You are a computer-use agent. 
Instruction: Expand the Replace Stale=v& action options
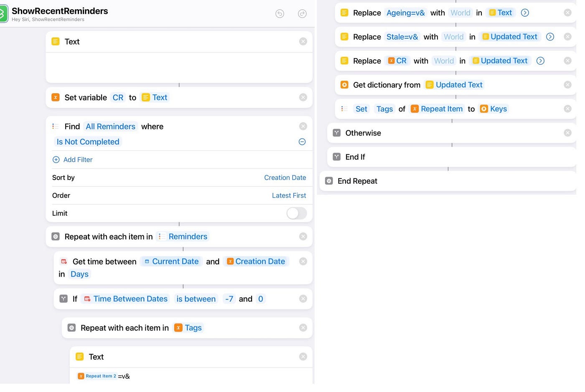550,37
